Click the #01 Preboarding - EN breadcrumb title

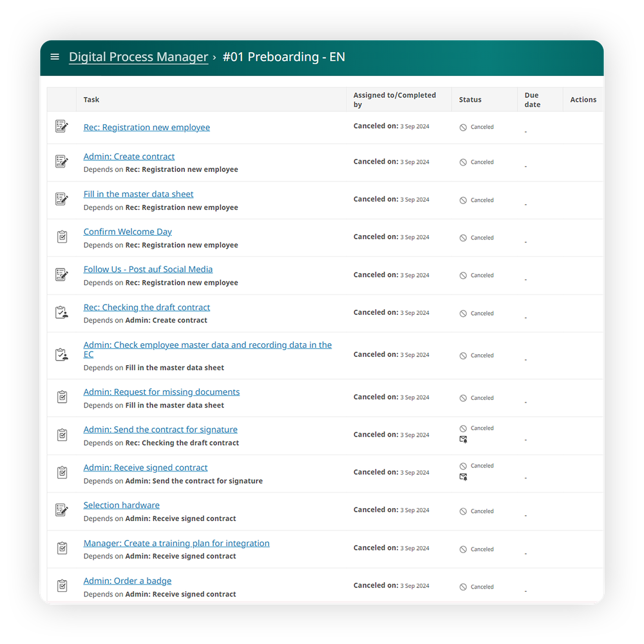(284, 57)
